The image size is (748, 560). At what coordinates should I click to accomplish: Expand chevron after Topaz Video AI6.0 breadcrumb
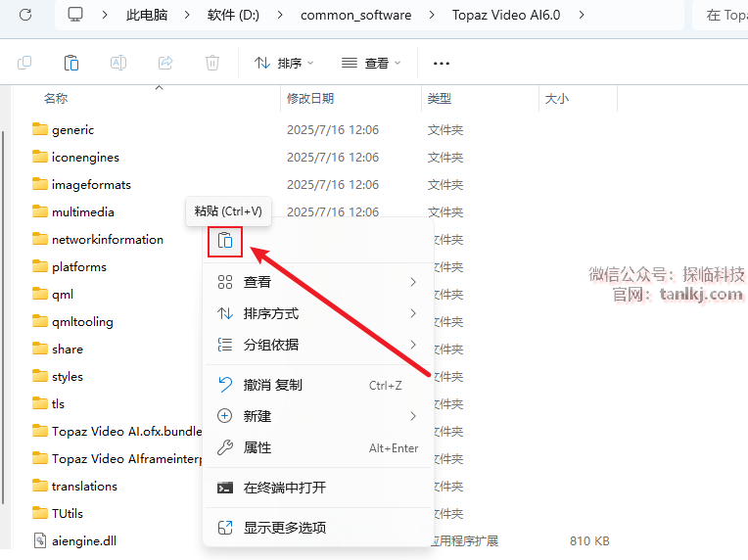click(x=583, y=15)
